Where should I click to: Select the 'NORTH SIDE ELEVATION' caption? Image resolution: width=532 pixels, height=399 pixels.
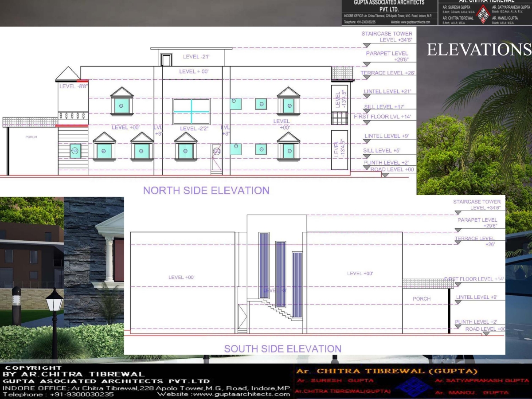point(206,191)
